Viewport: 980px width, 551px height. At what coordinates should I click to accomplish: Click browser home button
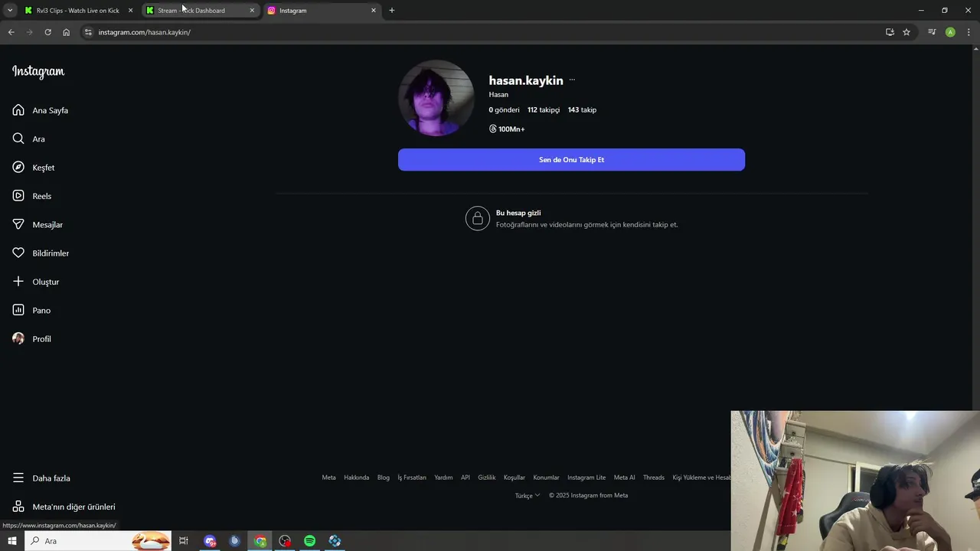[x=66, y=32]
